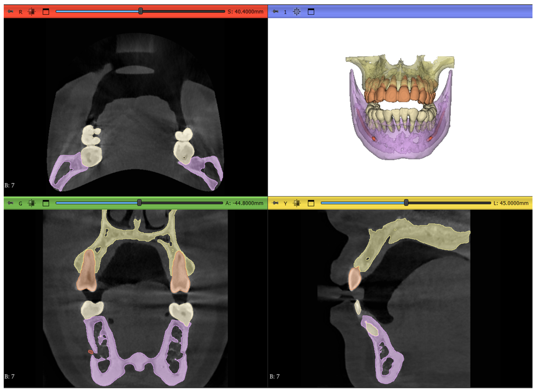Screen dimensions: 536x392
Task: Click the A: -44.8000mm offset field
Action: pos(244,203)
